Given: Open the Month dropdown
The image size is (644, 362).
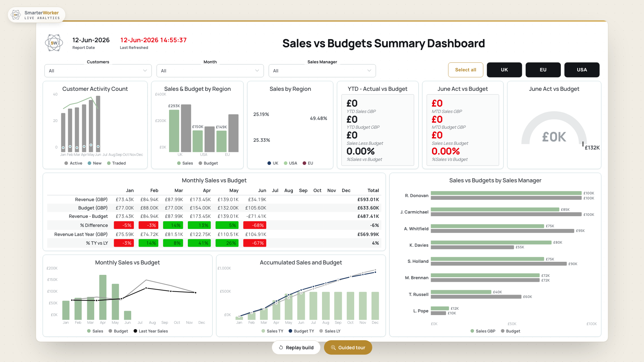Looking at the screenshot, I should click(210, 71).
